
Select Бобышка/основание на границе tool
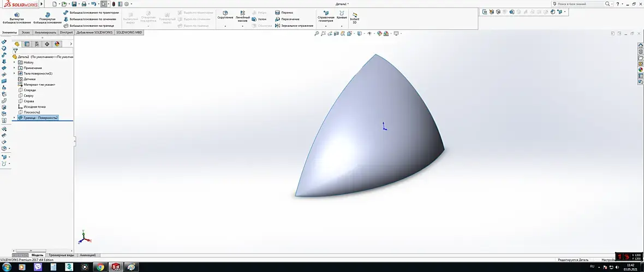pyautogui.click(x=89, y=26)
